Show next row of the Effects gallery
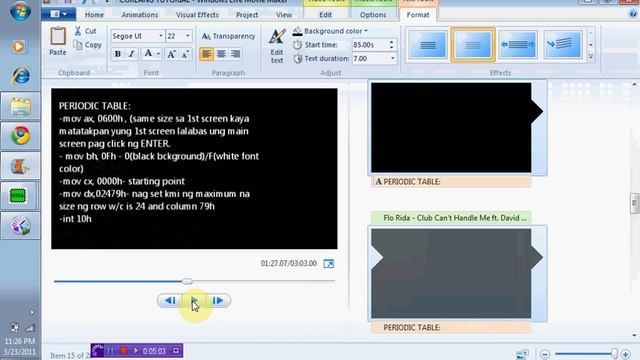This screenshot has width=640, height=360. [x=591, y=45]
